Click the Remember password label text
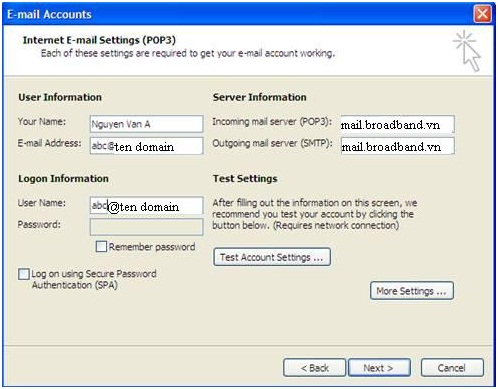The width and height of the screenshot is (498, 389). (x=152, y=247)
